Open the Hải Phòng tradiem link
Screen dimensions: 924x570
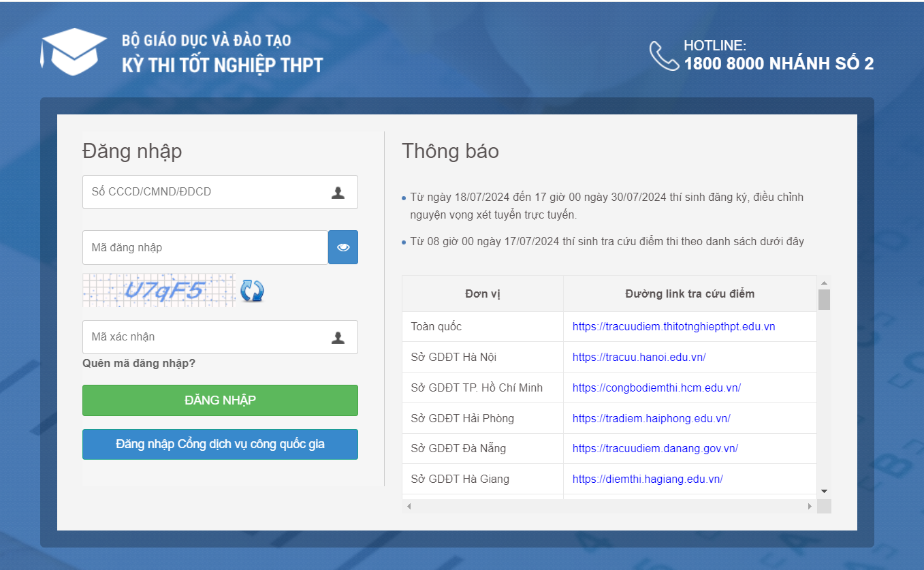pyautogui.click(x=651, y=418)
